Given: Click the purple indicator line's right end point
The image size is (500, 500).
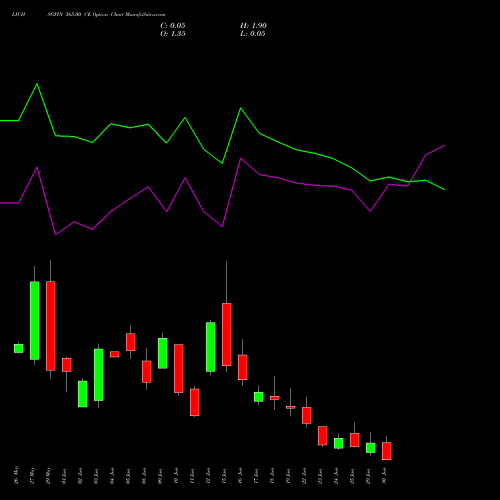Looking at the screenshot, I should point(444,146).
